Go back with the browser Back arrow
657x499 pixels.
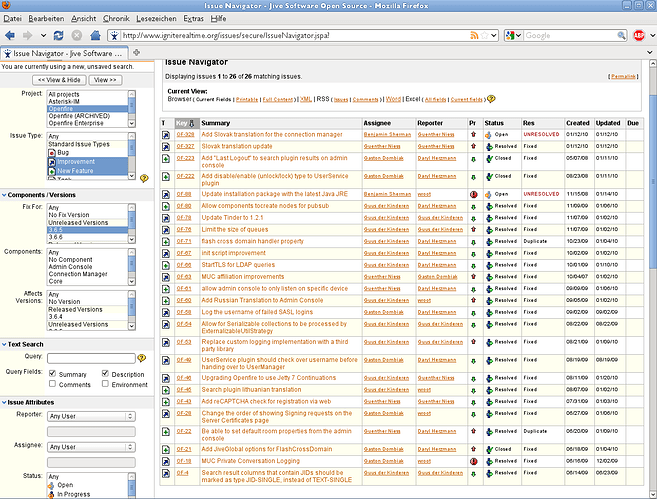[x=10, y=36]
